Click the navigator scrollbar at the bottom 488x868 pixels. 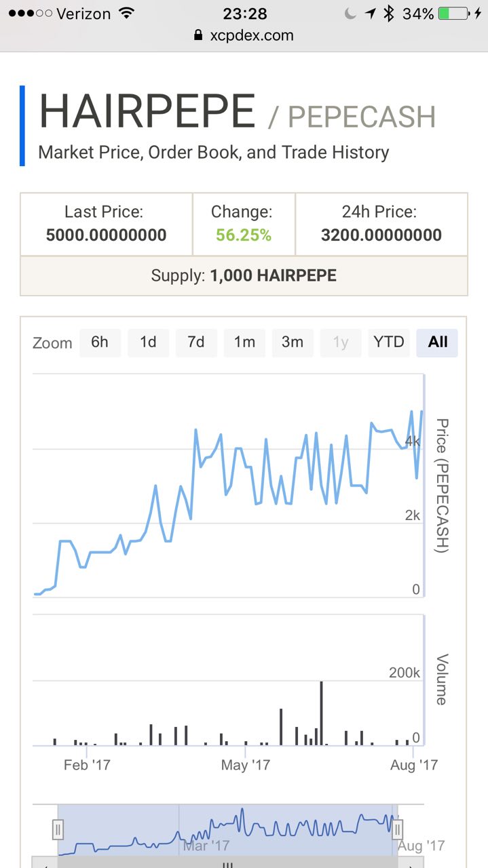pos(228,863)
